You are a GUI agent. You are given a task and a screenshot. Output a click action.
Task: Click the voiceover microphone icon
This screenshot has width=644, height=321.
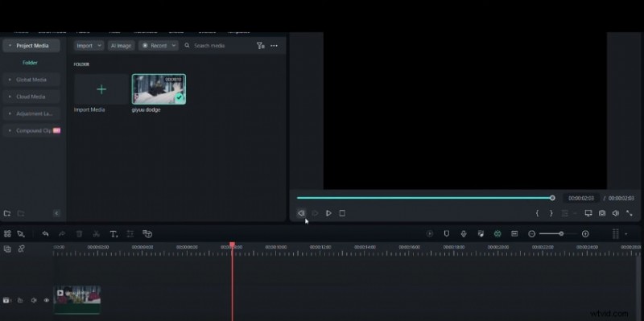pos(464,233)
